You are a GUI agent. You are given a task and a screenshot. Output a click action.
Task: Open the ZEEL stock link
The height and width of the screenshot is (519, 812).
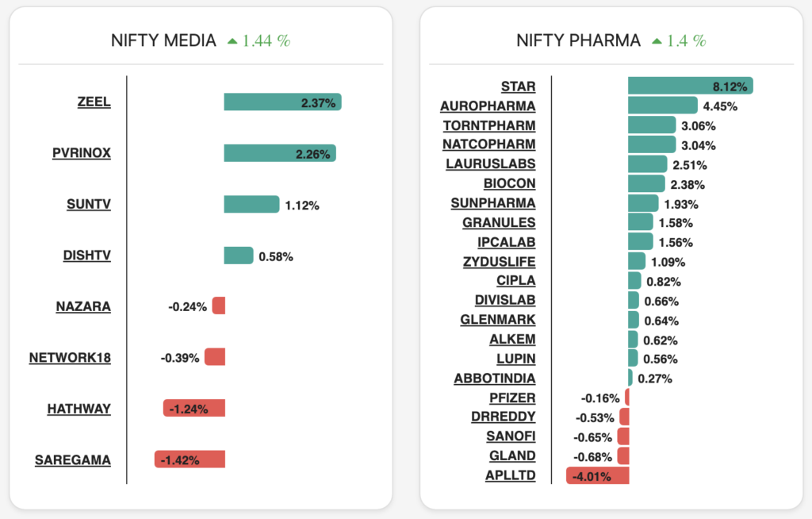(x=94, y=102)
